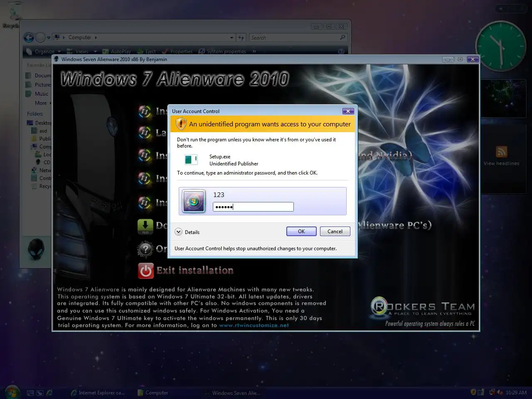Click the 10:29 AM taskbar clock
Viewport: 532px width, 399px height.
516,392
